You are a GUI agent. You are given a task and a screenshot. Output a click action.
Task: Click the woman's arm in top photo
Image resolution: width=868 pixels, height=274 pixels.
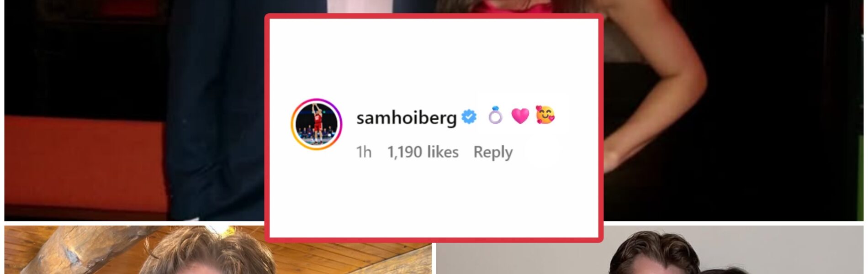click(662, 91)
